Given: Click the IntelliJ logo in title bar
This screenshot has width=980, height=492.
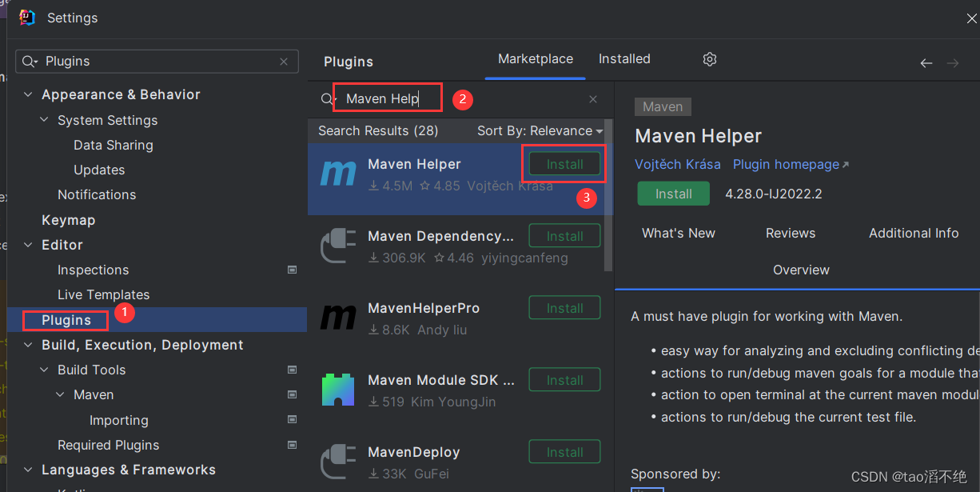Looking at the screenshot, I should click(x=27, y=18).
